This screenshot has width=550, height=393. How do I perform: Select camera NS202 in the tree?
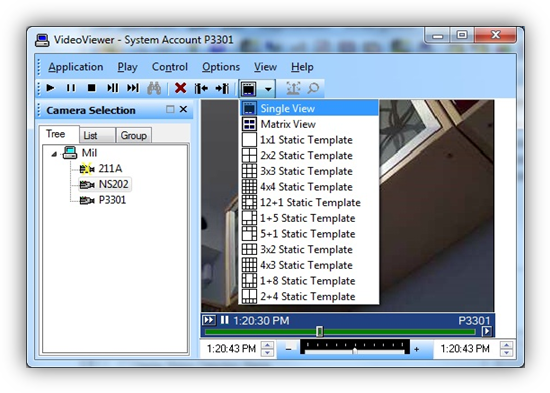pyautogui.click(x=113, y=184)
